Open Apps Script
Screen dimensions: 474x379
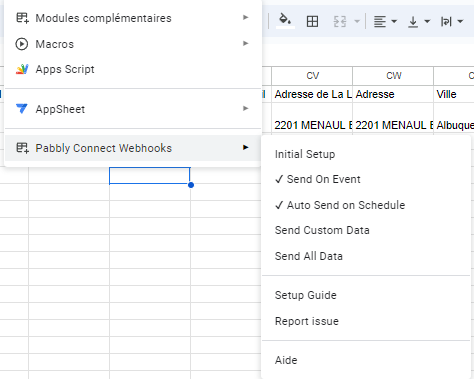click(x=133, y=69)
